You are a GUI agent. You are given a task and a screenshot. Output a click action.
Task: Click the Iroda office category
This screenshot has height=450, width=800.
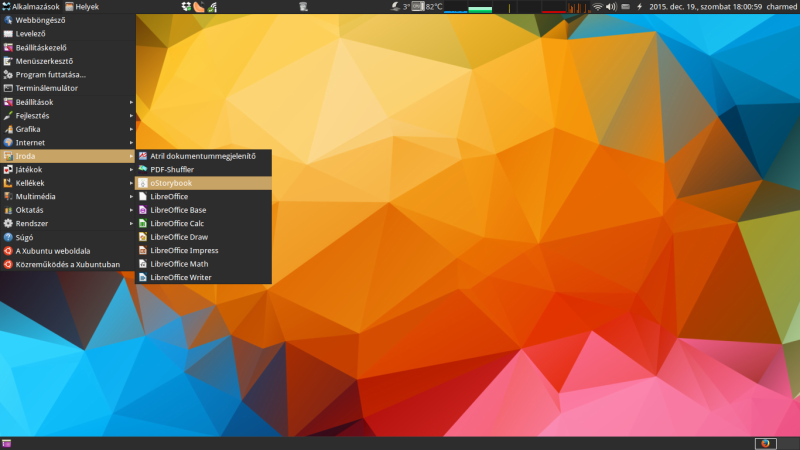pos(68,156)
